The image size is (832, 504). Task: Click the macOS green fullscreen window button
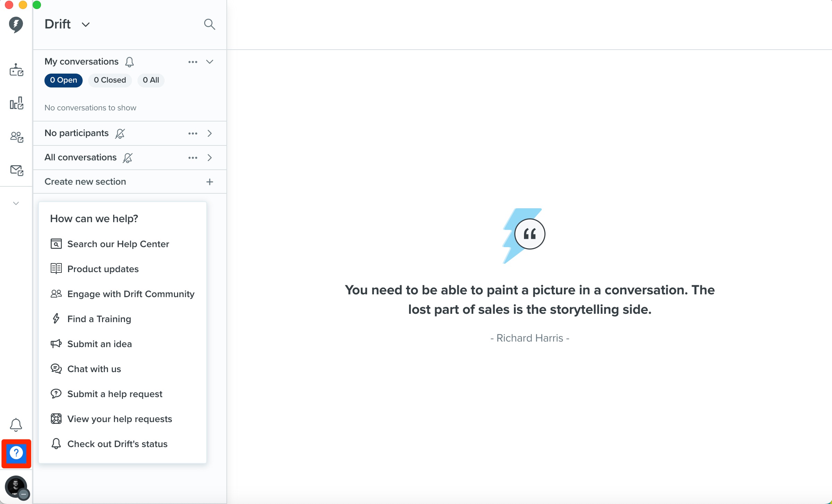[37, 5]
